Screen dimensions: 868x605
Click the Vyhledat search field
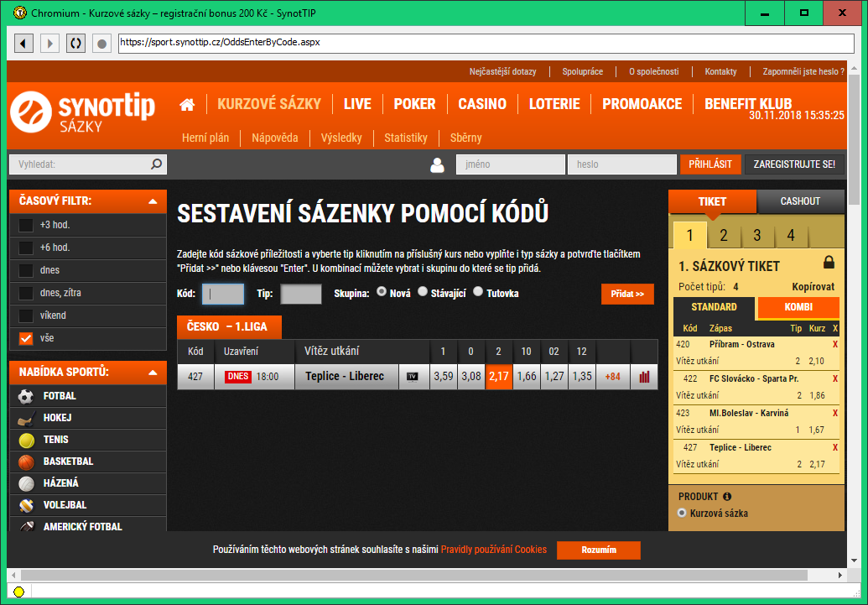88,164
